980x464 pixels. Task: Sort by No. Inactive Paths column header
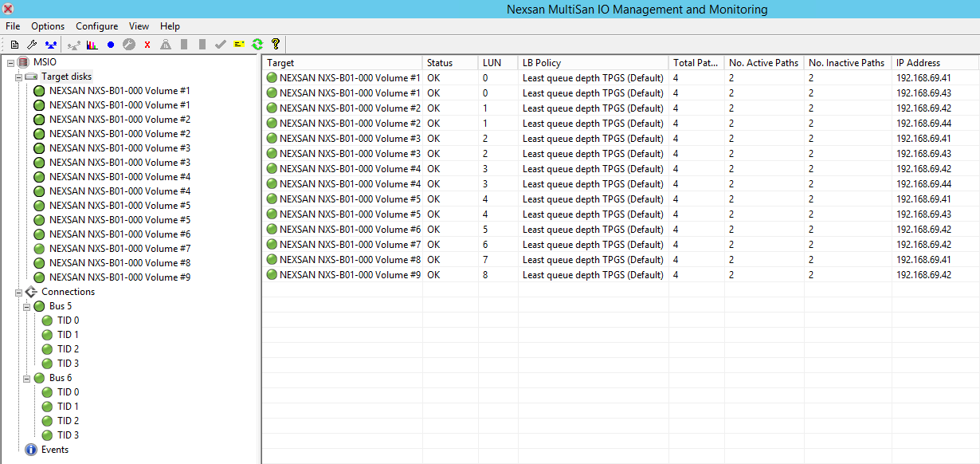click(x=848, y=63)
